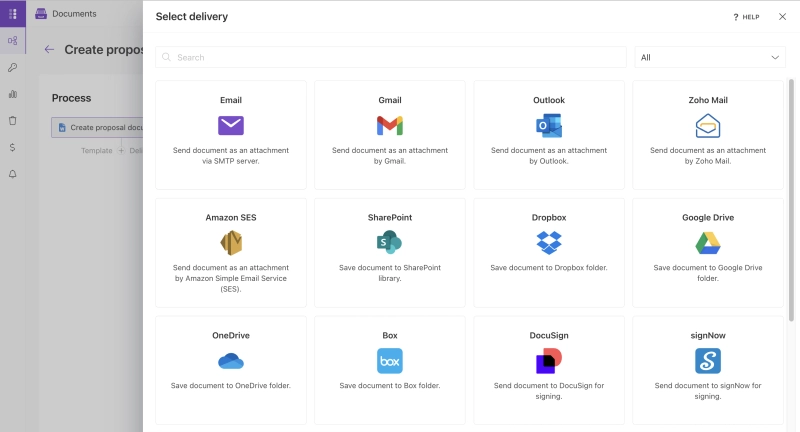Open the All category filter dropdown
Image resolution: width=800 pixels, height=432 pixels.
click(710, 57)
